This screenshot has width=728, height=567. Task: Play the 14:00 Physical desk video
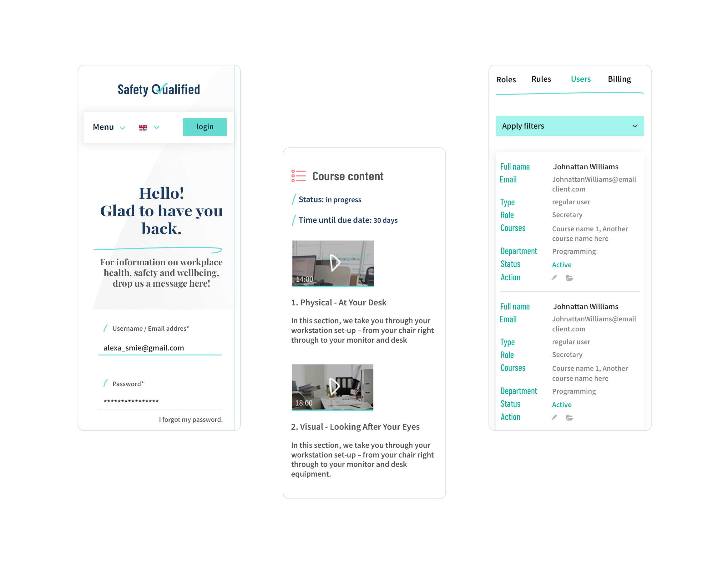(334, 263)
